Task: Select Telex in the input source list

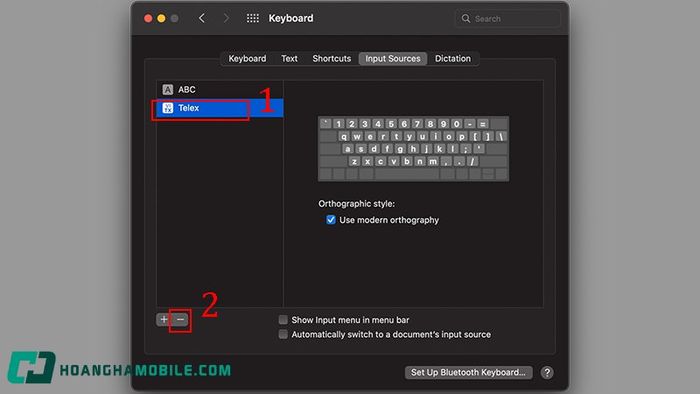Action: (x=220, y=108)
